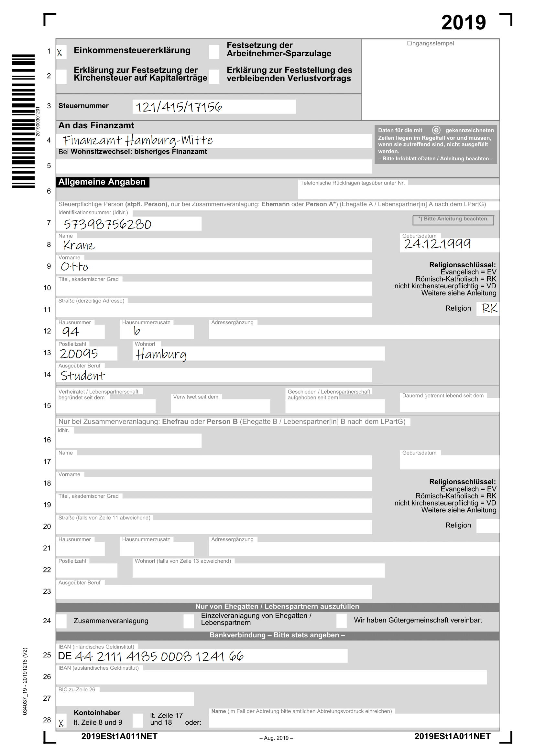Click the BIC zu Zeile 26 field
This screenshot has height=756, width=535.
pos(125,699)
